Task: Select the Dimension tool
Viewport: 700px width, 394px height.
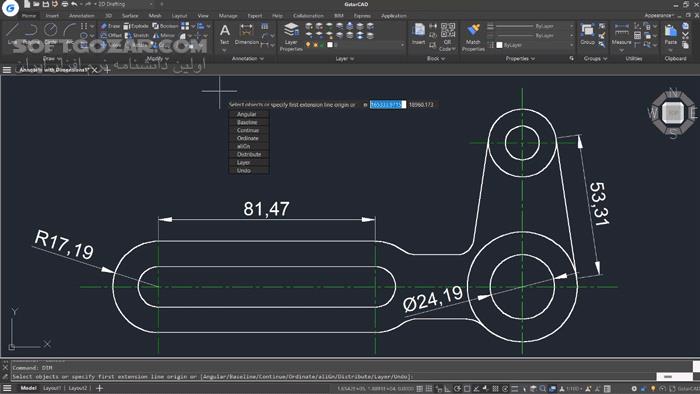Action: [x=246, y=34]
